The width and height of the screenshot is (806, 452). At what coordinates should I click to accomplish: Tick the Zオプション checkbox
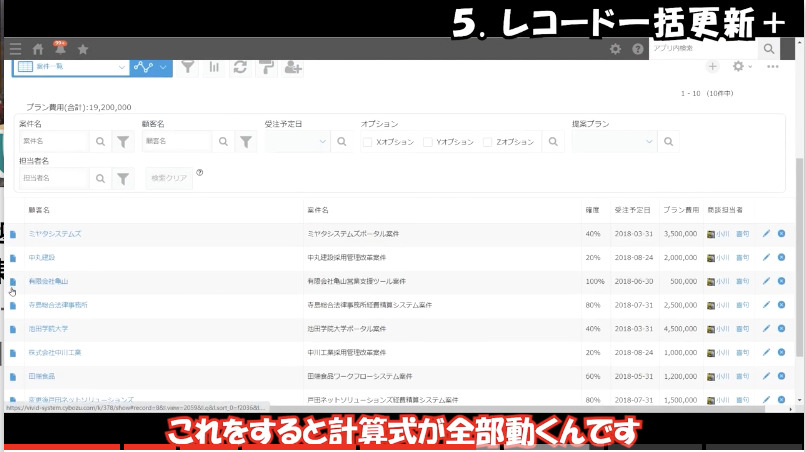(x=487, y=143)
